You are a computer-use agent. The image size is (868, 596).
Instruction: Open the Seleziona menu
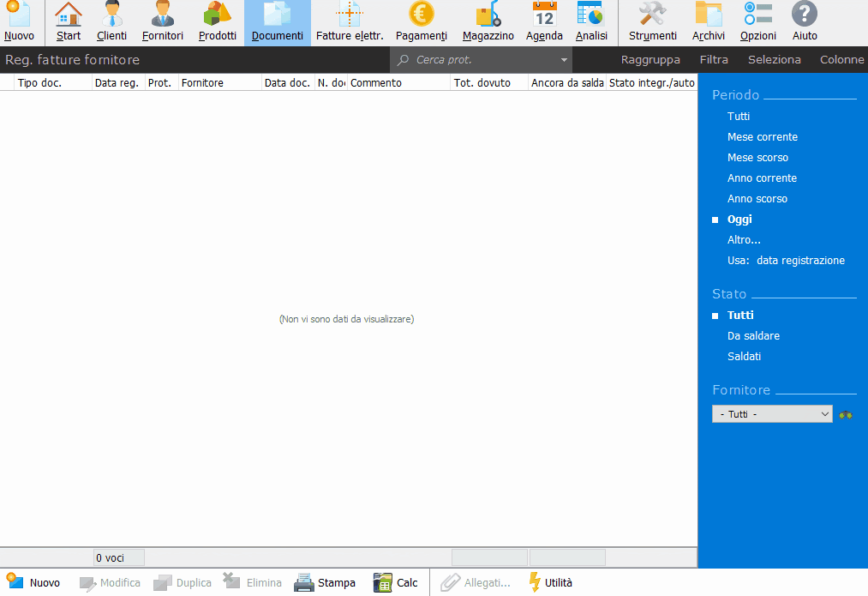click(774, 60)
